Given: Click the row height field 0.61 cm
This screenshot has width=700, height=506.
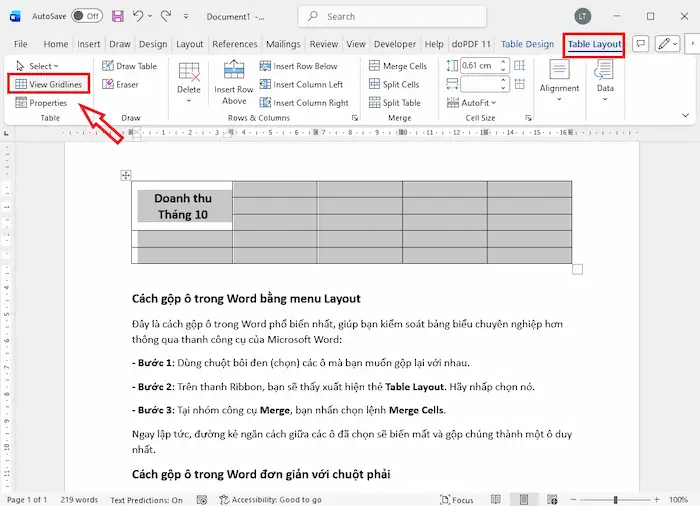Looking at the screenshot, I should (479, 66).
